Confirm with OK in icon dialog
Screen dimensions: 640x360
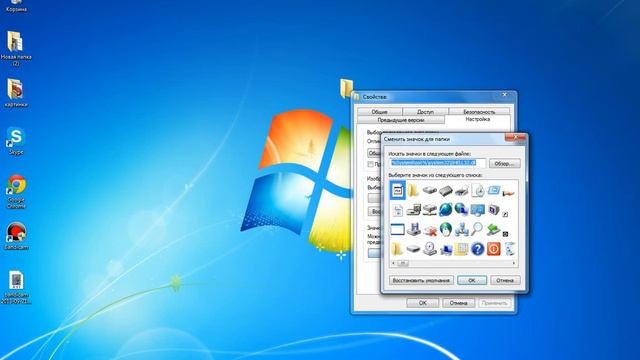point(472,280)
